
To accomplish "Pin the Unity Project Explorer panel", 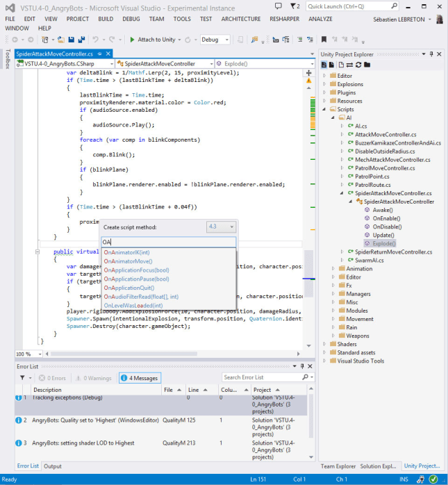I will pyautogui.click(x=432, y=54).
